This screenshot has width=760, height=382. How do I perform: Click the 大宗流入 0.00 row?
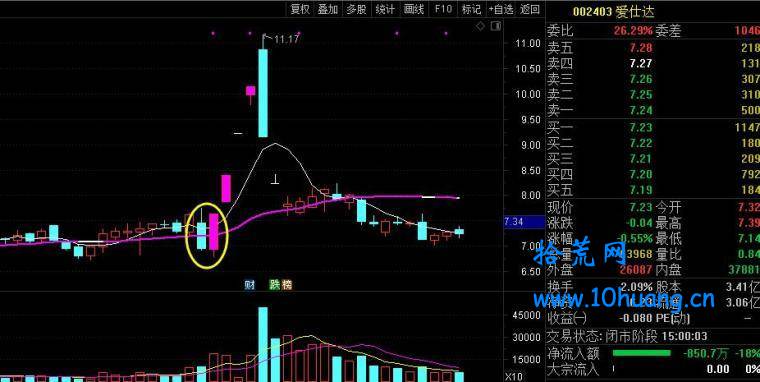(x=653, y=369)
